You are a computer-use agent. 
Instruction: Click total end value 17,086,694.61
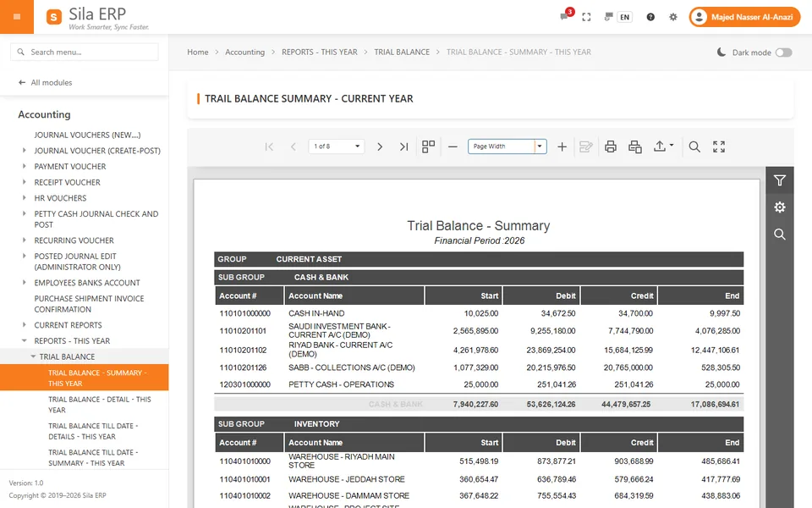click(x=715, y=405)
